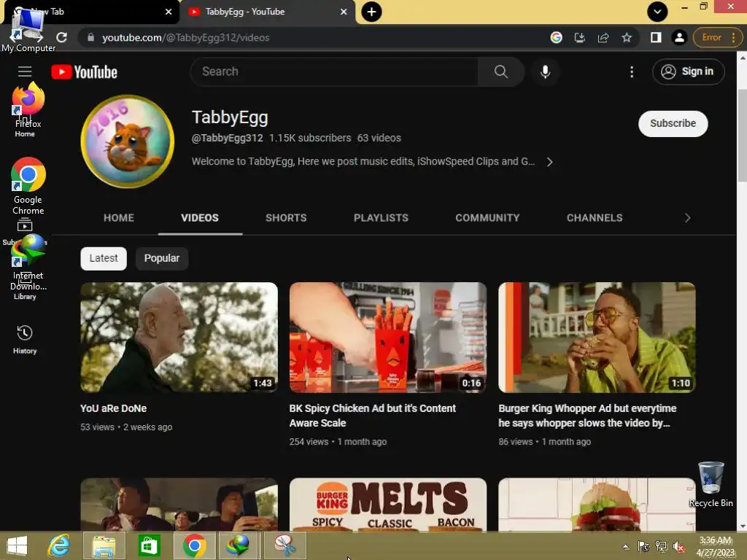Close the TabbyEgg - YouTube tab
Image resolution: width=747 pixels, height=560 pixels.
(344, 12)
